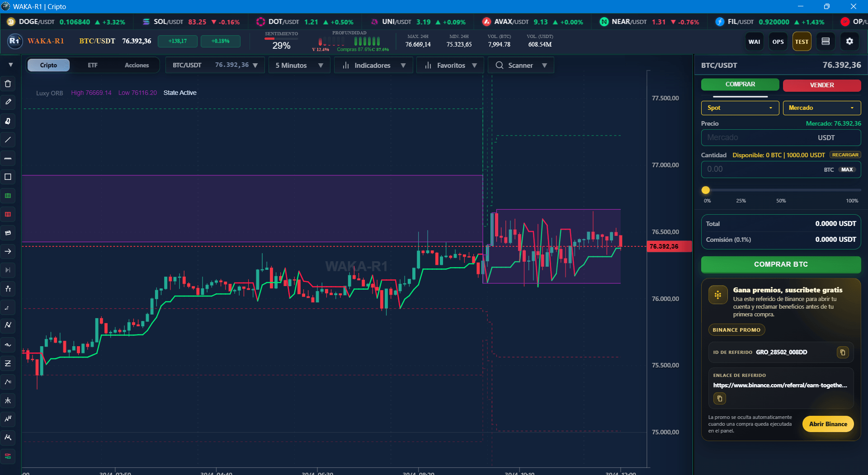Collapse the drawing toolbar with top arrow

pos(10,65)
